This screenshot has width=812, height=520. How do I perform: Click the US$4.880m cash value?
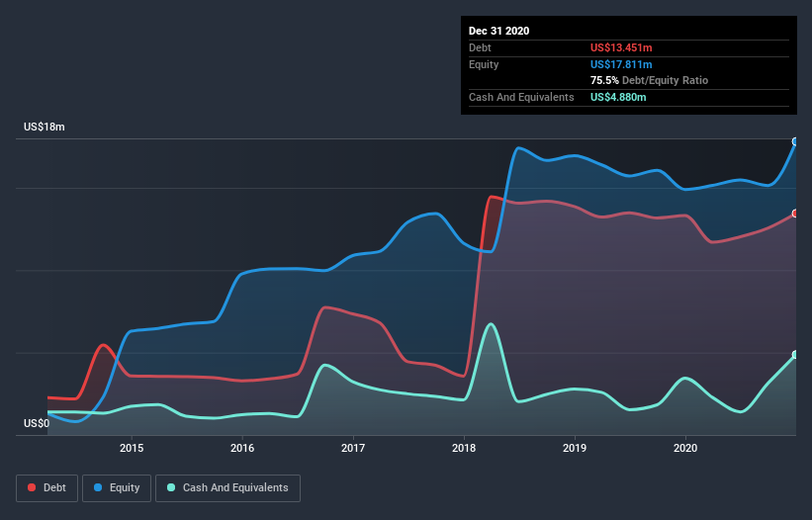coord(618,97)
